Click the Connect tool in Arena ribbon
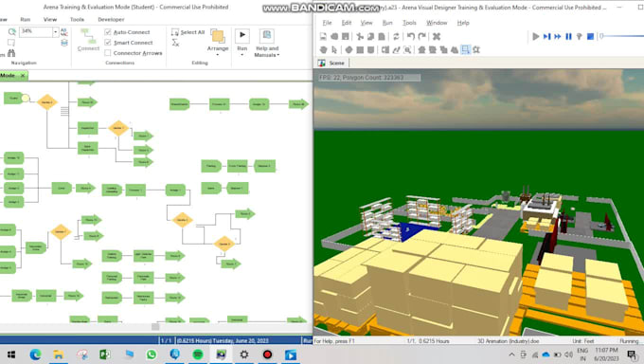Image resolution: width=644 pixels, height=364 pixels. pos(88,40)
